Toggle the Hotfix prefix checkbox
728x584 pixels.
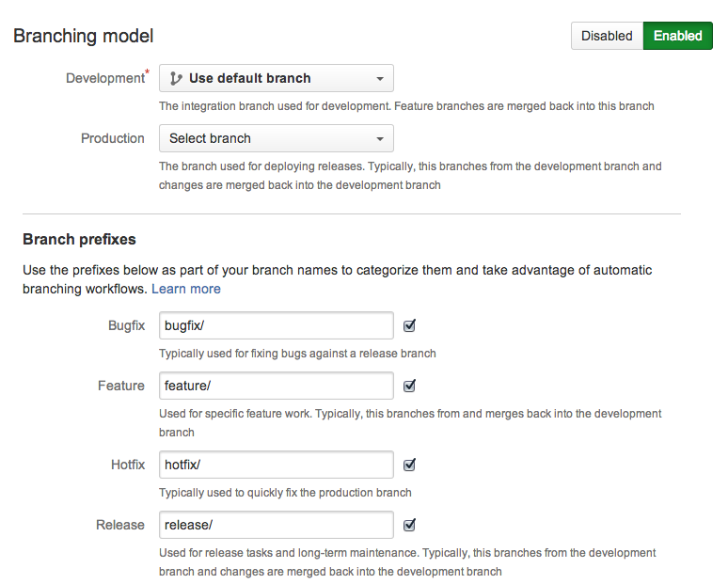409,465
